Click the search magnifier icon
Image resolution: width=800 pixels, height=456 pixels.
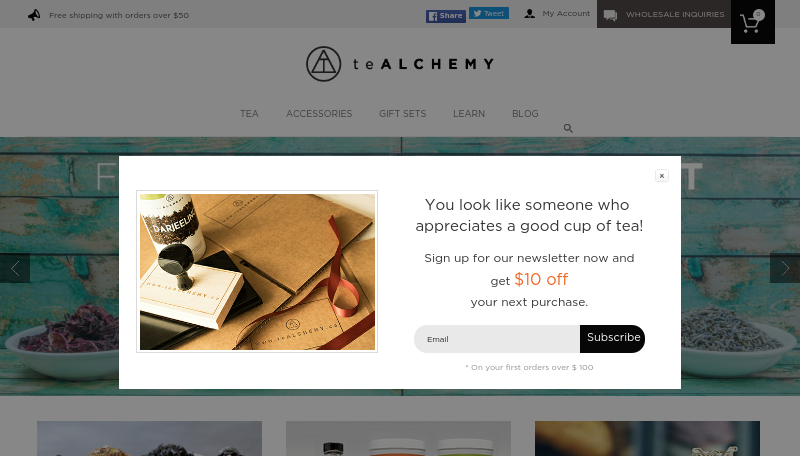click(x=568, y=129)
